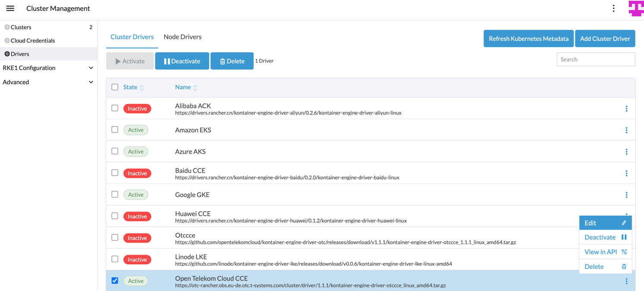Screen dimensions: 644x291
Task: Click the Amazon EKS driver name
Action: coord(193,130)
